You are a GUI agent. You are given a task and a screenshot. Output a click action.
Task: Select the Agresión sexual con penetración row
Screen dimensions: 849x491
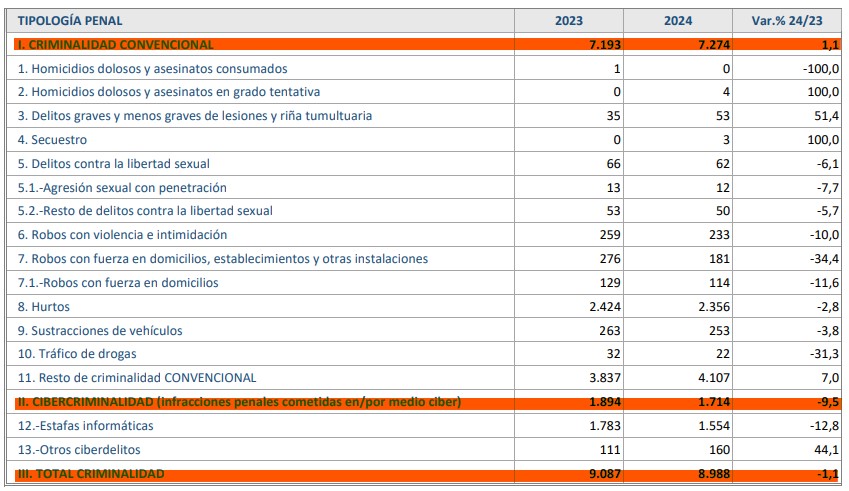[122, 188]
